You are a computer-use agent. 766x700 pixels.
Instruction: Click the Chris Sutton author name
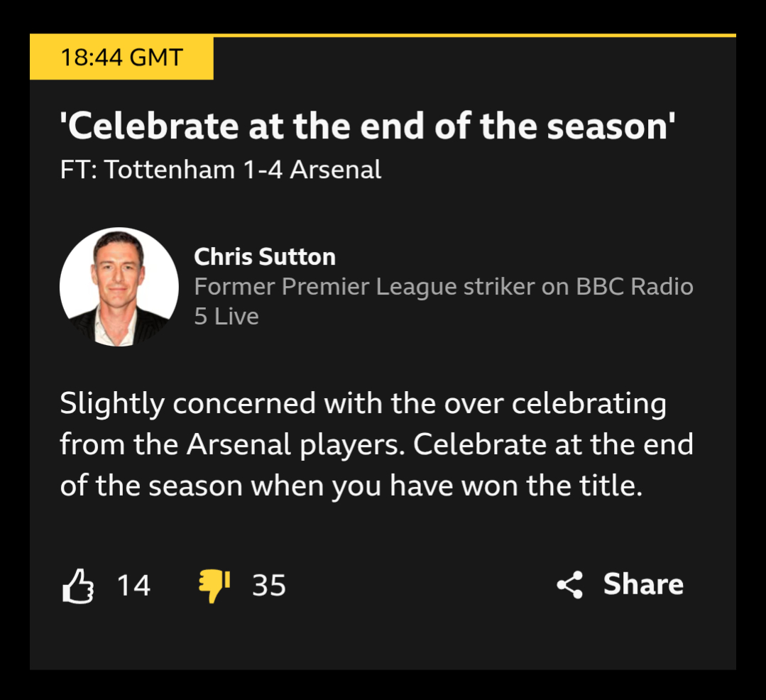coord(265,256)
